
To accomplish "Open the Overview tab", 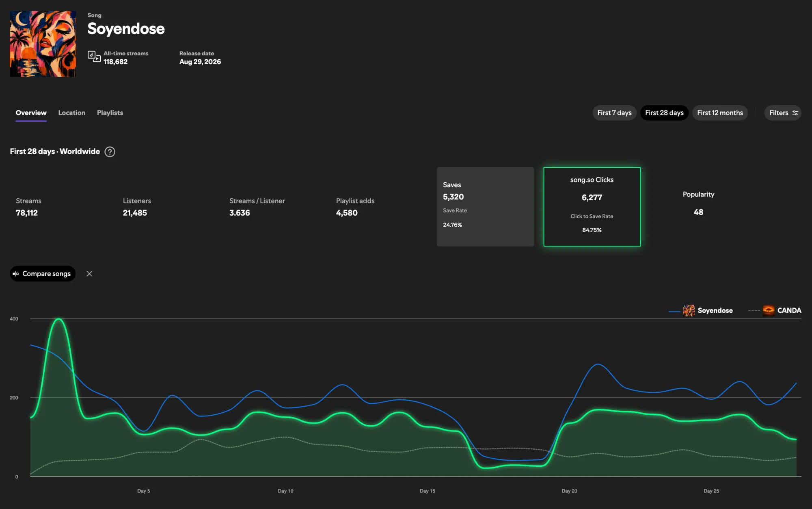I will pyautogui.click(x=31, y=113).
